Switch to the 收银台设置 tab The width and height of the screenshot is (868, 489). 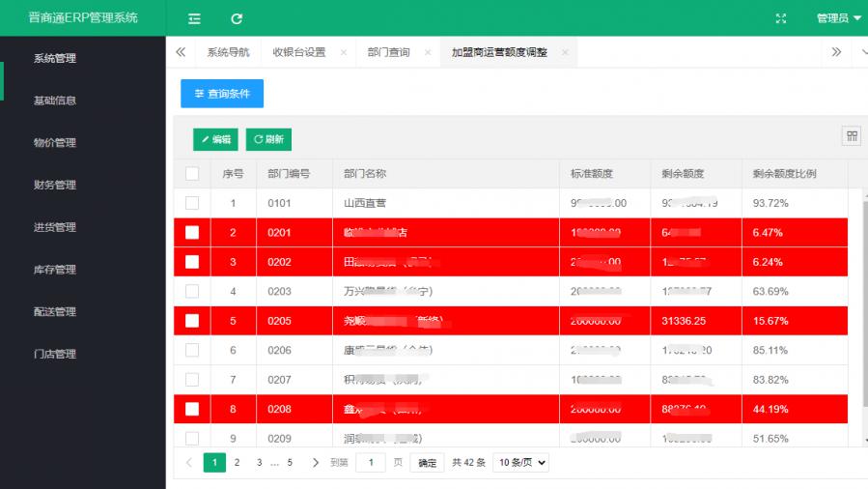[298, 52]
